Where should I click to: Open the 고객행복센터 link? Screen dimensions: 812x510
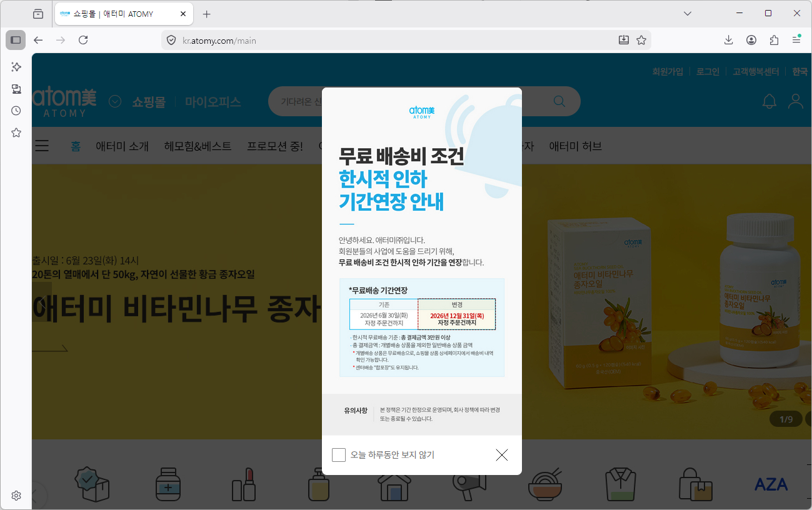click(756, 72)
